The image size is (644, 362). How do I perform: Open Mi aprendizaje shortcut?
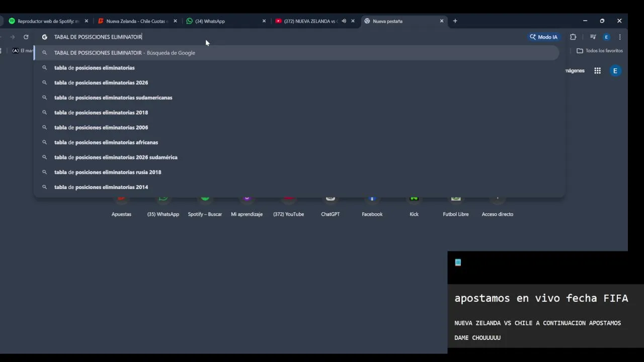click(x=247, y=207)
